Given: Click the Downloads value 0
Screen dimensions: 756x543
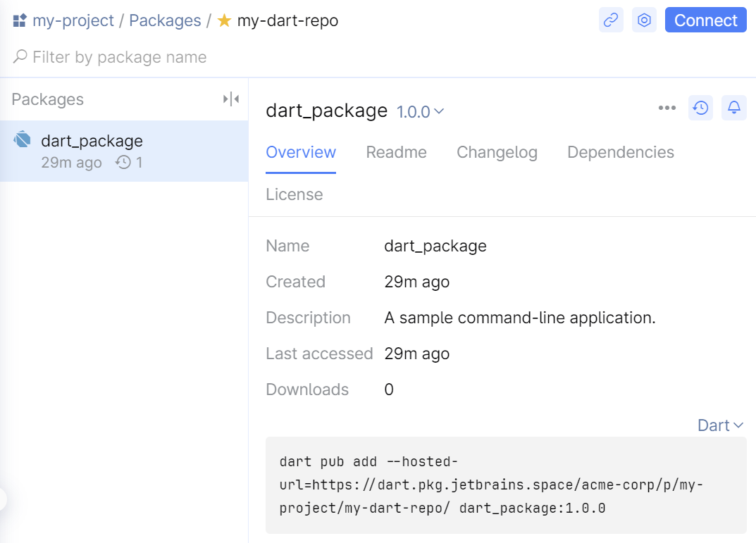Looking at the screenshot, I should point(389,389).
